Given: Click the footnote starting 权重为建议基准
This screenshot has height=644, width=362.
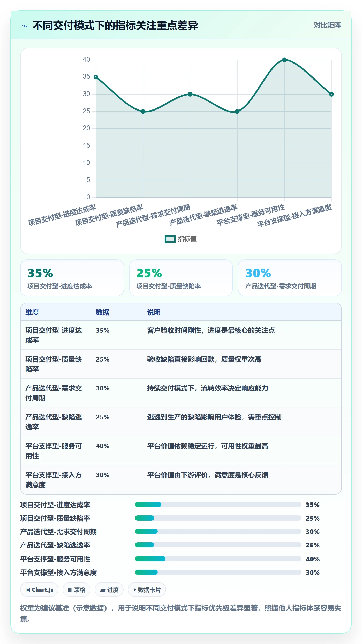Looking at the screenshot, I should coord(181,614).
